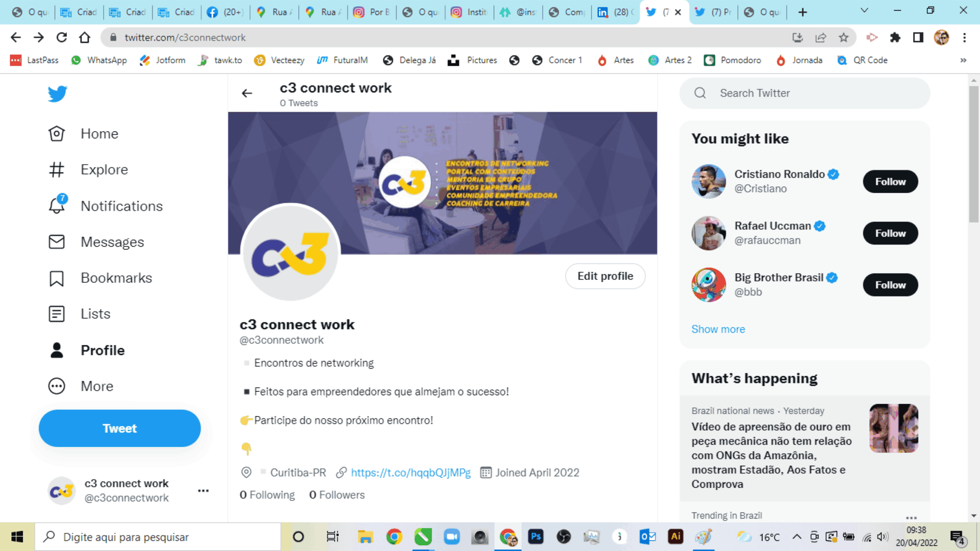Switch to the LinkedIn browser tab
This screenshot has width=980, height=551.
615,12
